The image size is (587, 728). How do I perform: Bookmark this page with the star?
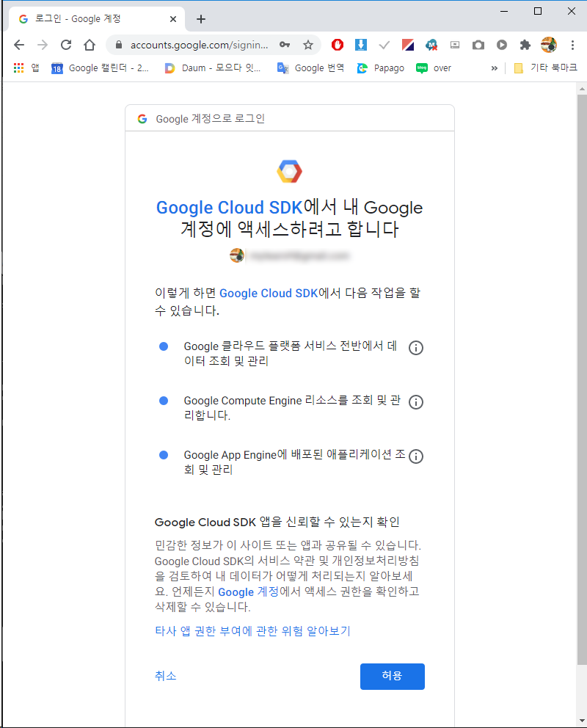pyautogui.click(x=308, y=45)
